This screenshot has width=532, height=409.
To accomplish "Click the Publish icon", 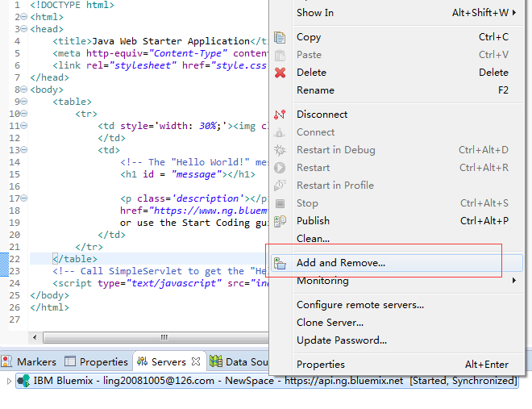I will tap(280, 221).
